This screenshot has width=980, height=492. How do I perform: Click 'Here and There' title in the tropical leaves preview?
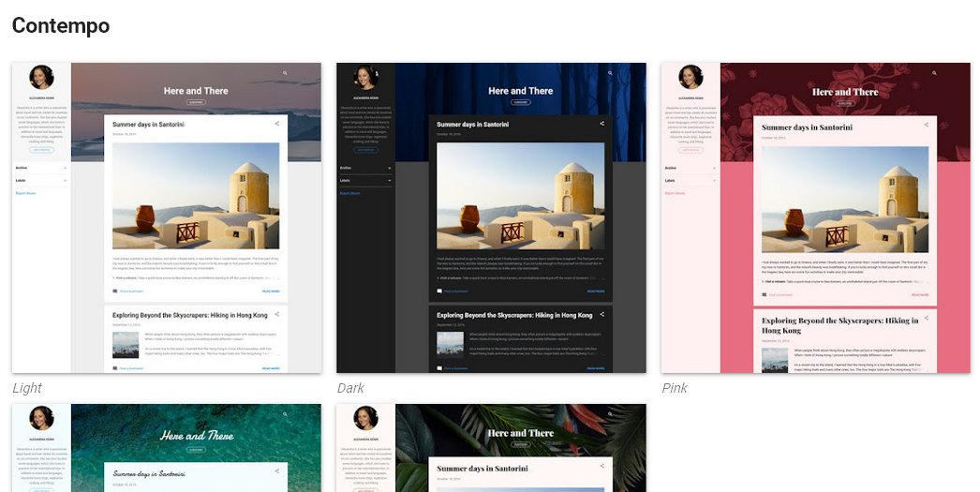[x=521, y=433]
